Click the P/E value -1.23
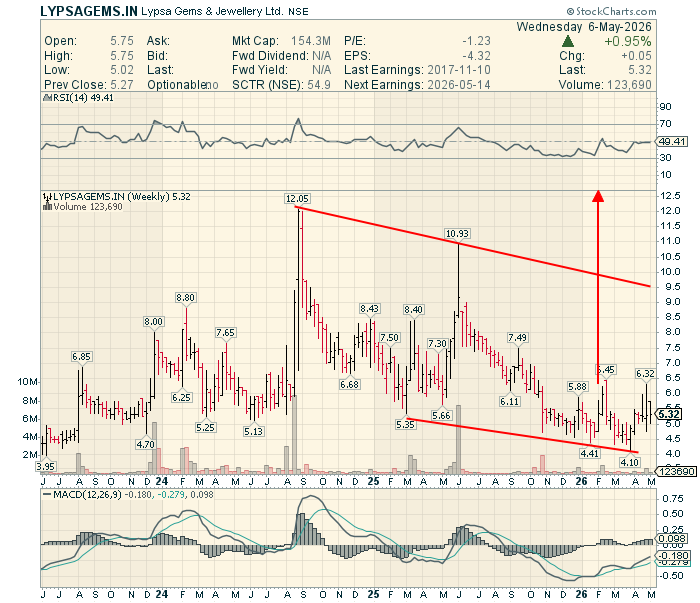This screenshot has height=603, width=700. (x=476, y=41)
